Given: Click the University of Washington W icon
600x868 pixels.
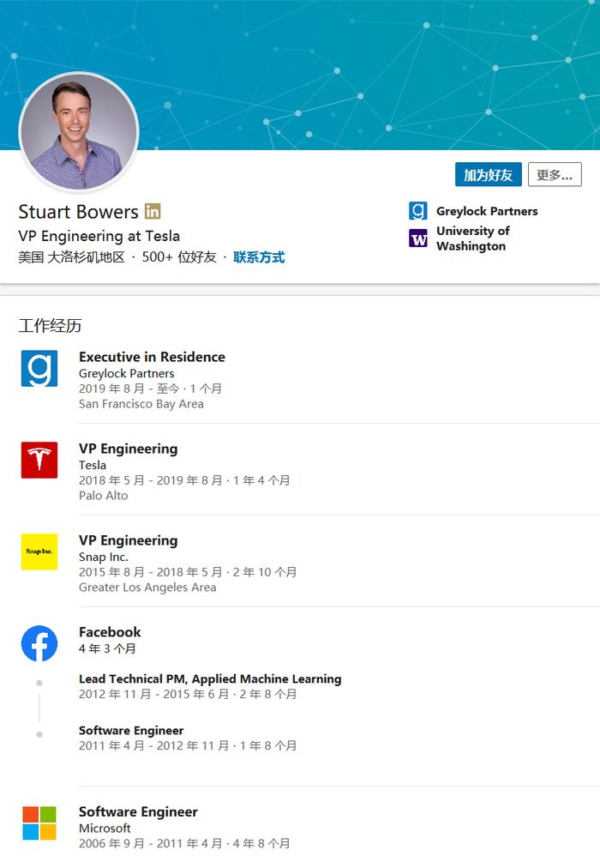Looking at the screenshot, I should [418, 238].
